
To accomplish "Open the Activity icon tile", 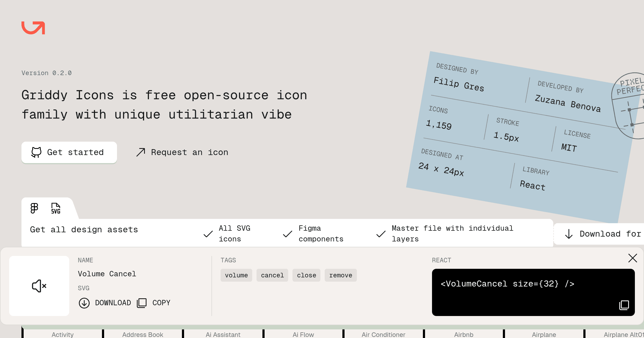I will pos(63,334).
